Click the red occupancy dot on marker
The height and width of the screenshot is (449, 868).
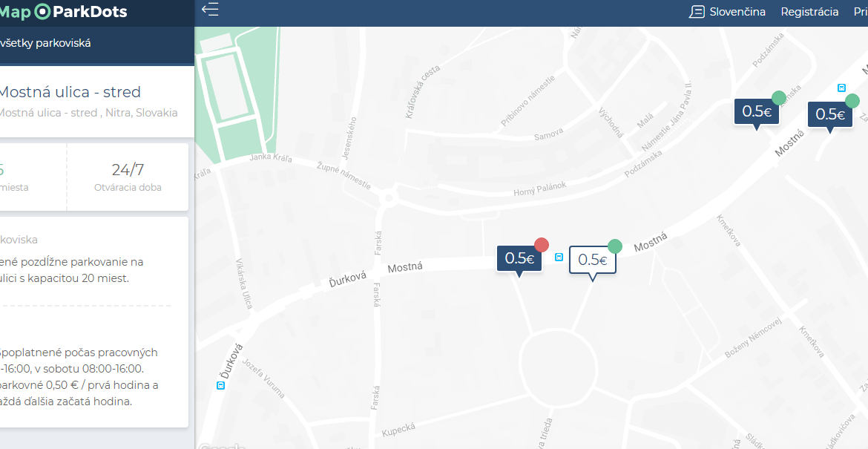[x=542, y=245]
